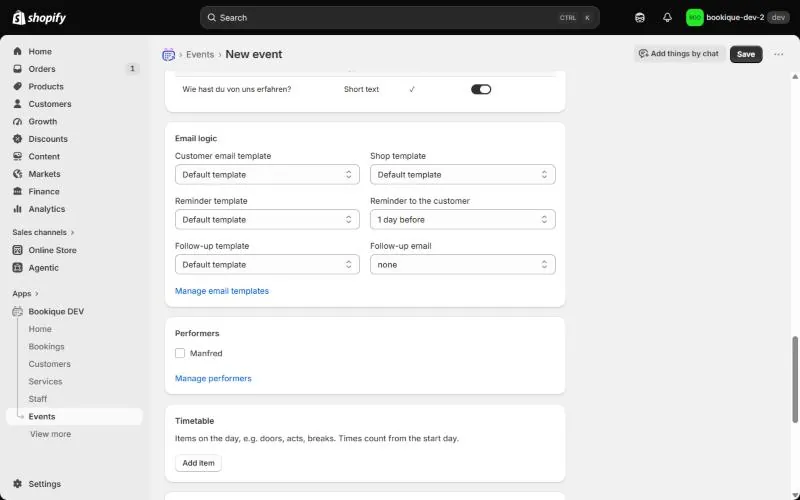Expand Sales channels section
800x500 pixels.
[43, 232]
